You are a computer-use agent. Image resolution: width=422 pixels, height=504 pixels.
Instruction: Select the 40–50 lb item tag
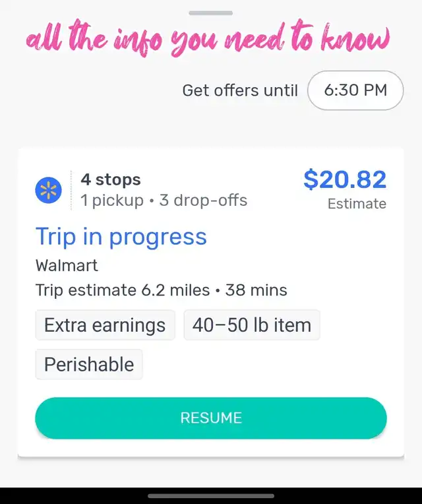(252, 325)
